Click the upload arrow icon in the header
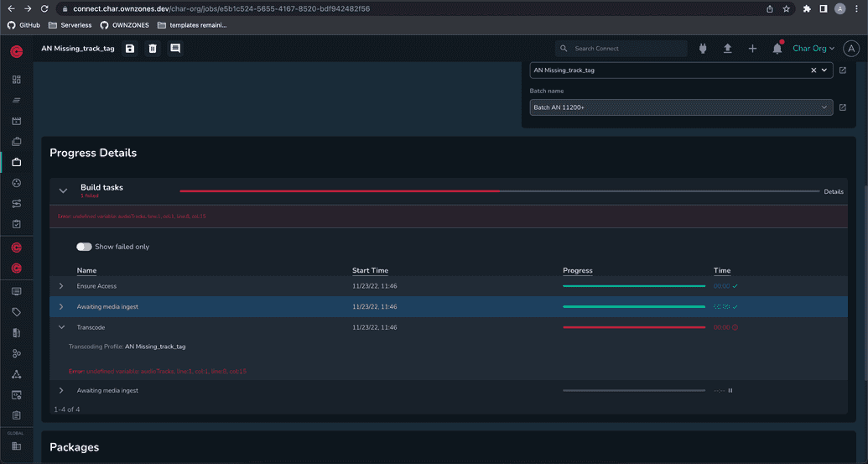 point(728,49)
